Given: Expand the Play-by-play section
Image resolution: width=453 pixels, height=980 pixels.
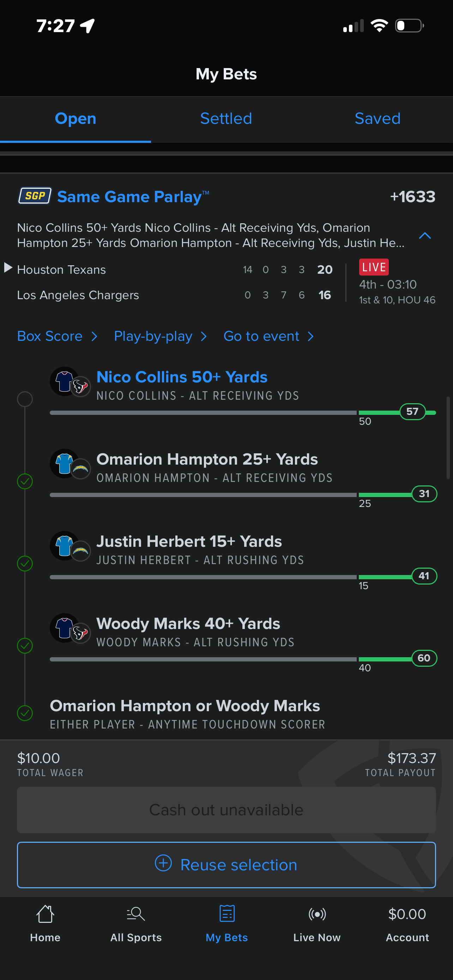Looking at the screenshot, I should (x=160, y=336).
